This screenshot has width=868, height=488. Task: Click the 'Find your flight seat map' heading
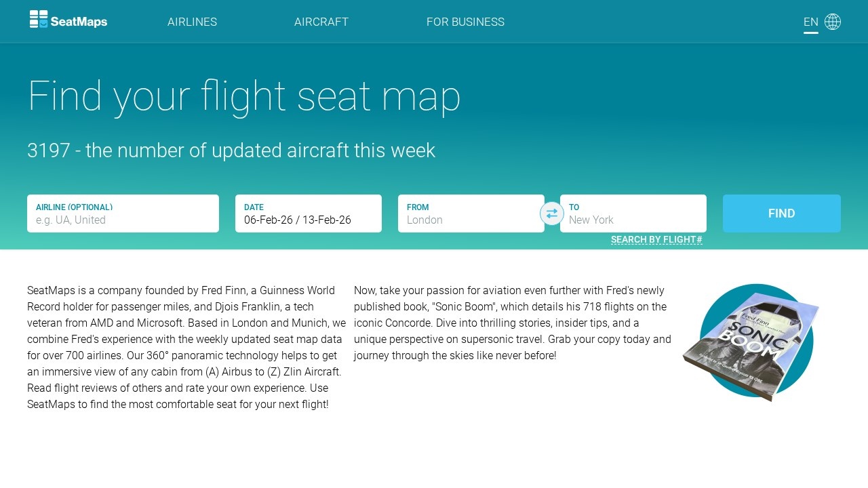click(x=244, y=96)
